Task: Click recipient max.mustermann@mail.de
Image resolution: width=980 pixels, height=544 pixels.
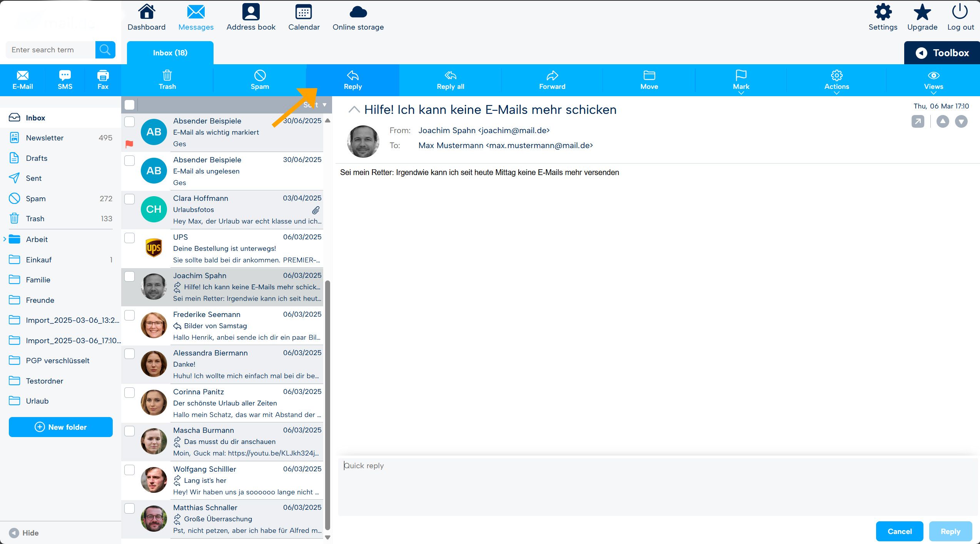Action: 506,145
